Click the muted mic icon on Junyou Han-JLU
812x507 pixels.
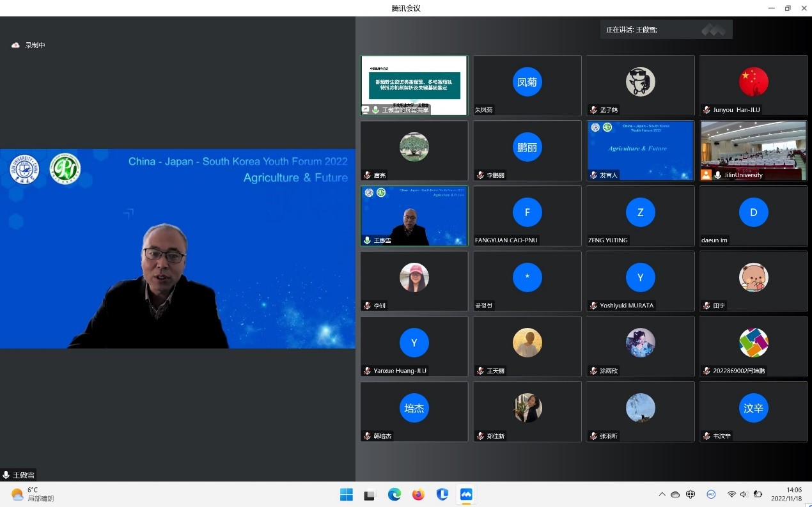point(707,110)
